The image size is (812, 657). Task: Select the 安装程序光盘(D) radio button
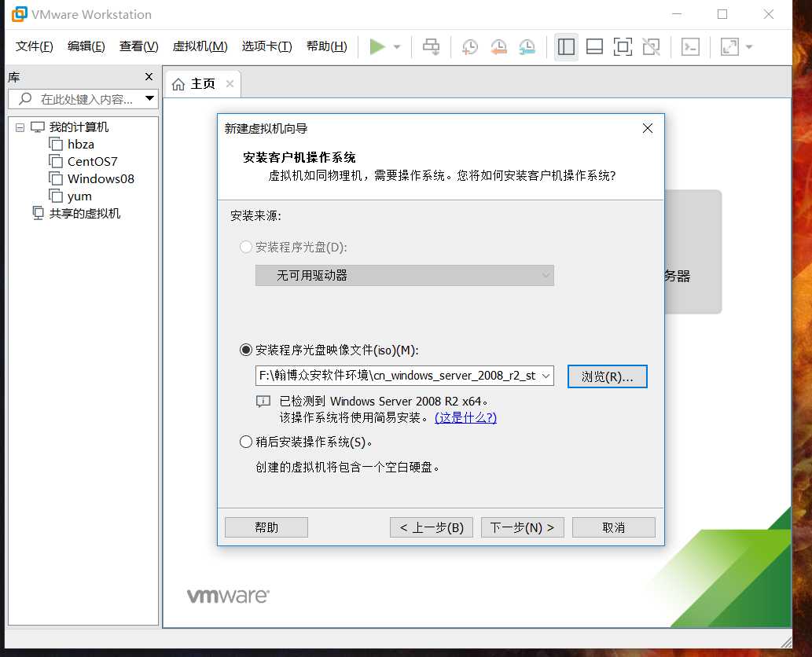(246, 247)
